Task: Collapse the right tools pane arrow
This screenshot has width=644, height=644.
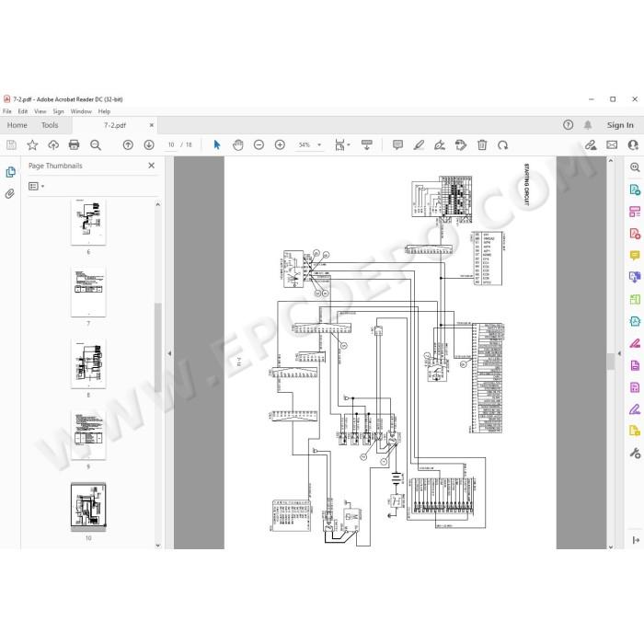Action: (x=619, y=353)
